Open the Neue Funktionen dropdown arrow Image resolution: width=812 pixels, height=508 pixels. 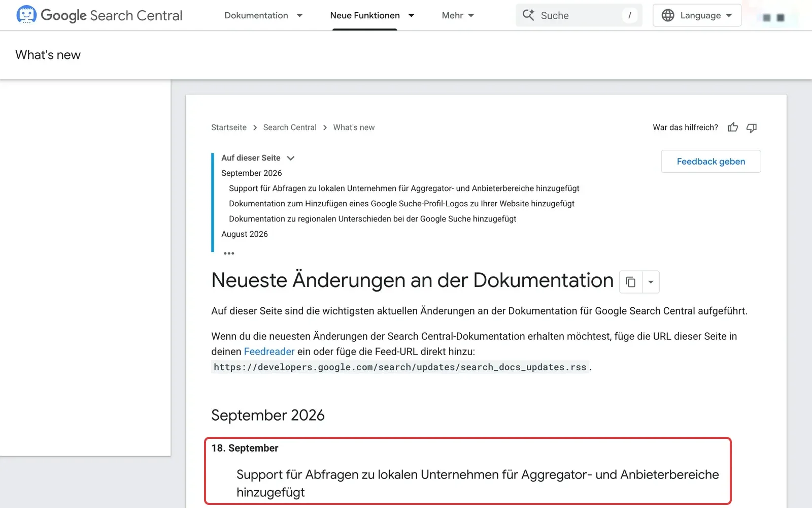tap(411, 16)
